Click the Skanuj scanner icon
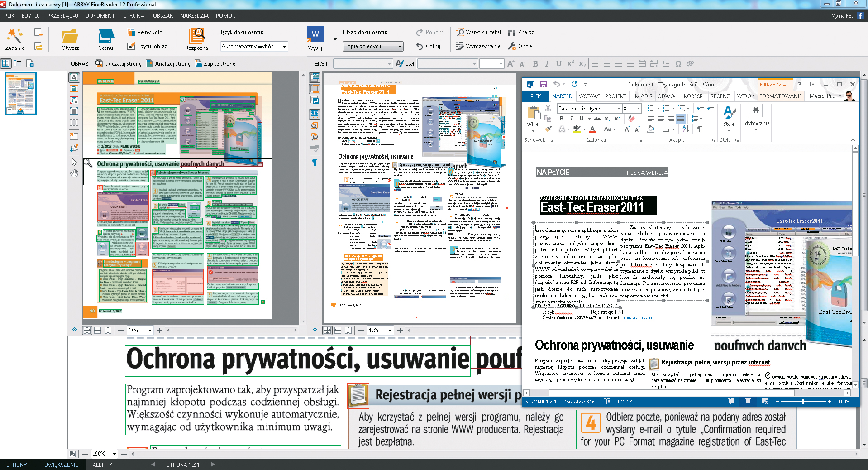Screen dimensions: 868x470 click(106, 35)
